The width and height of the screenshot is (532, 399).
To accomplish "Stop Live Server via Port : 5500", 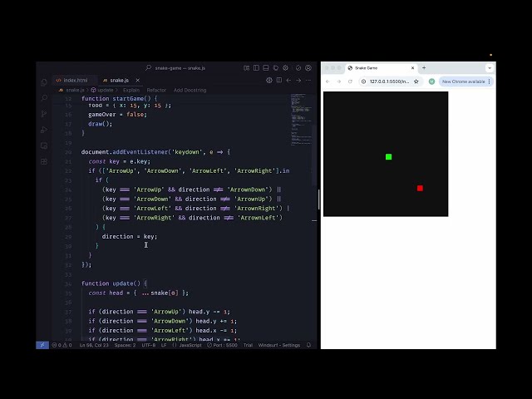I will point(222,345).
